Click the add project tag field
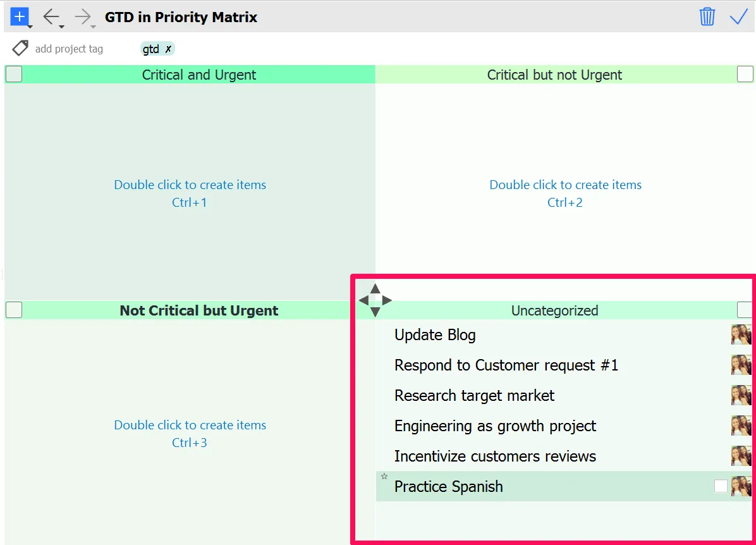The width and height of the screenshot is (756, 545). (70, 48)
